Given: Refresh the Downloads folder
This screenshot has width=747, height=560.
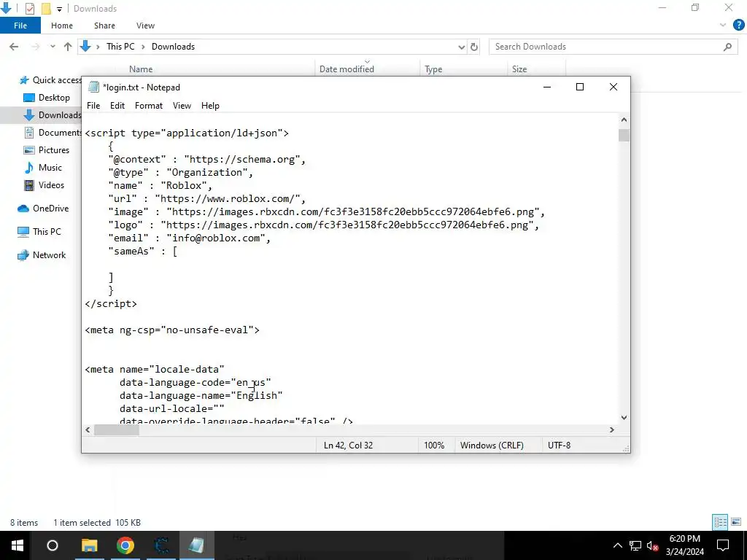Looking at the screenshot, I should [x=474, y=47].
